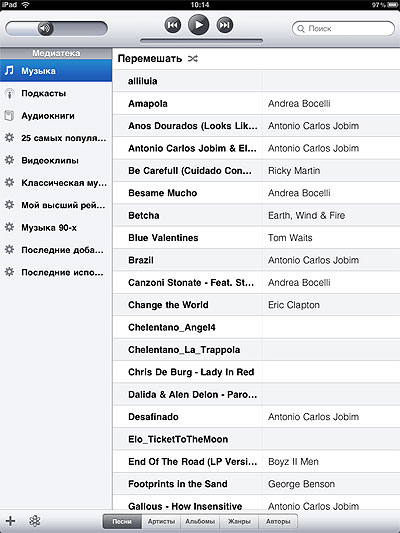Add a new playlist with plus icon

pyautogui.click(x=11, y=521)
